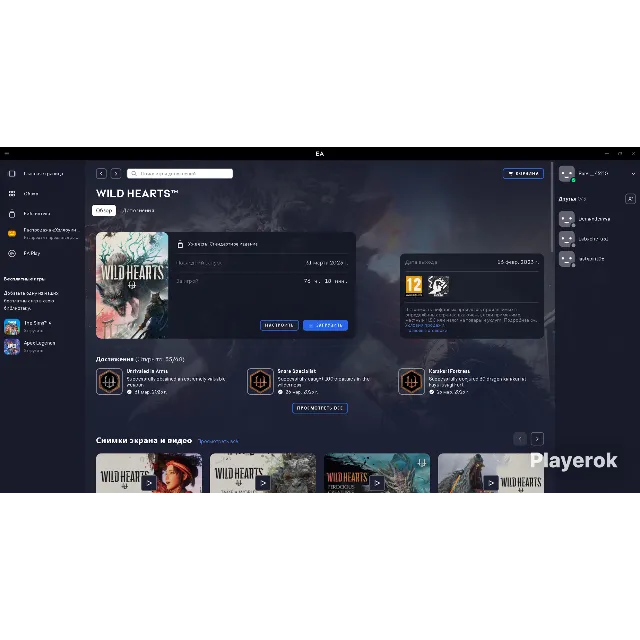Click the Корзина cart button
Viewport: 640px width, 640px height.
523,173
